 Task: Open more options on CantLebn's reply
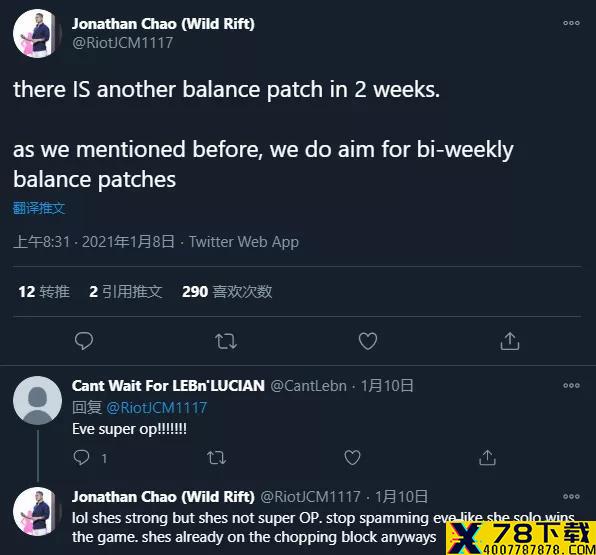point(571,385)
